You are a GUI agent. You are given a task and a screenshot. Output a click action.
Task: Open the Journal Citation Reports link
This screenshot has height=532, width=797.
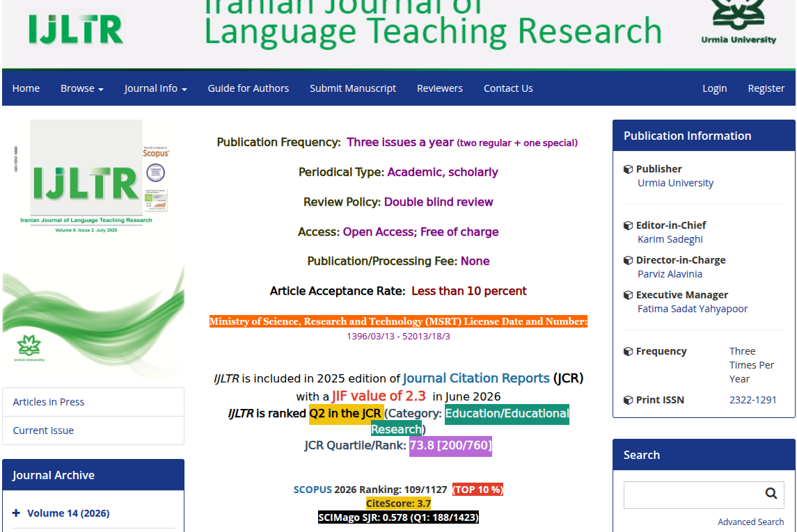tap(476, 378)
